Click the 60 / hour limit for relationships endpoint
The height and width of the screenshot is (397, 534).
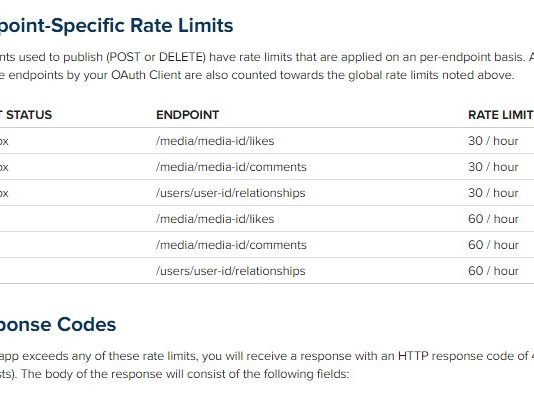click(493, 271)
